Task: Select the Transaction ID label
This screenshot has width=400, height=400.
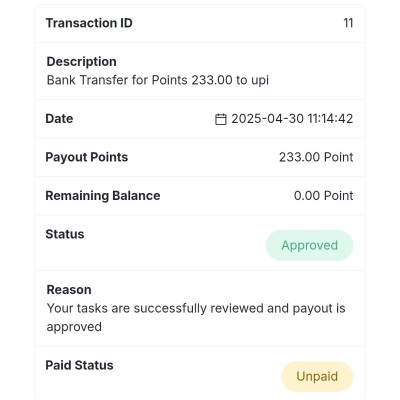Action: (x=89, y=23)
